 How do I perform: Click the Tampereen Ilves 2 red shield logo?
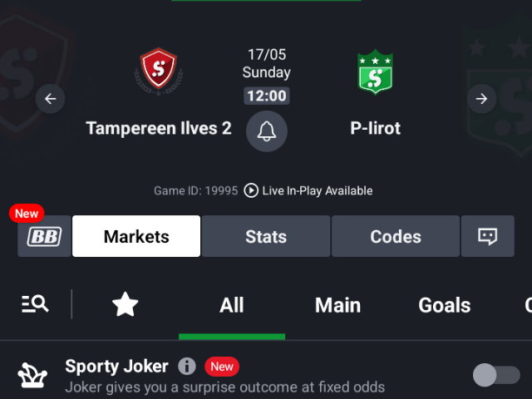[x=159, y=71]
